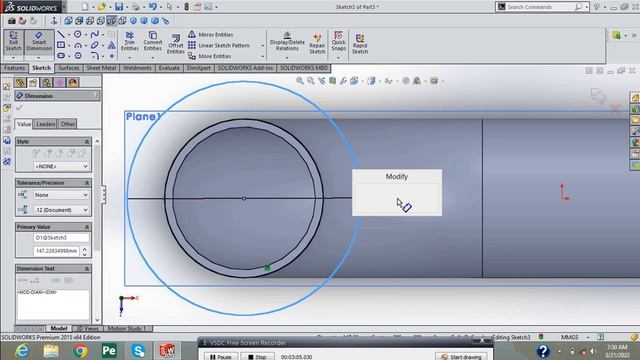This screenshot has width=640, height=360.
Task: Open the Trim Entities dropdown arrow
Action: [x=130, y=58]
